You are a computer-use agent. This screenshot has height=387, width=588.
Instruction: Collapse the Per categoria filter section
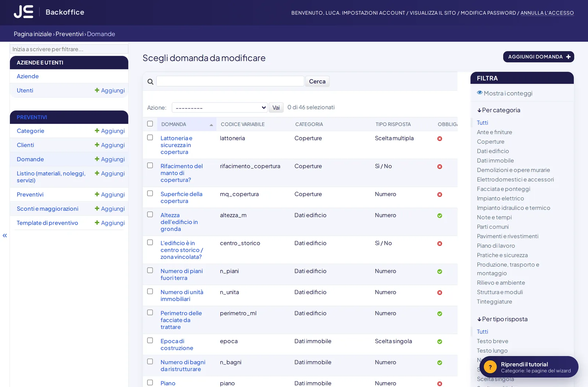pyautogui.click(x=499, y=110)
